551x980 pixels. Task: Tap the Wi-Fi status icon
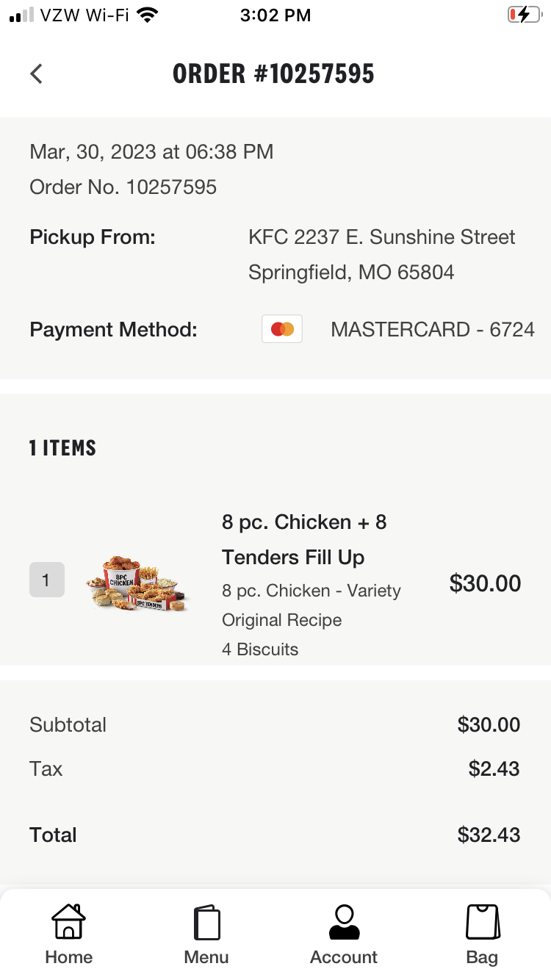(x=148, y=15)
